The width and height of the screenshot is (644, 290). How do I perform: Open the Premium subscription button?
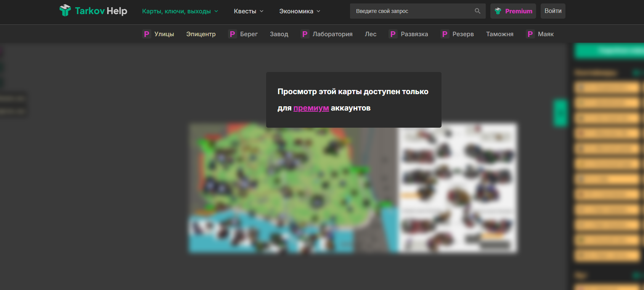click(x=513, y=11)
